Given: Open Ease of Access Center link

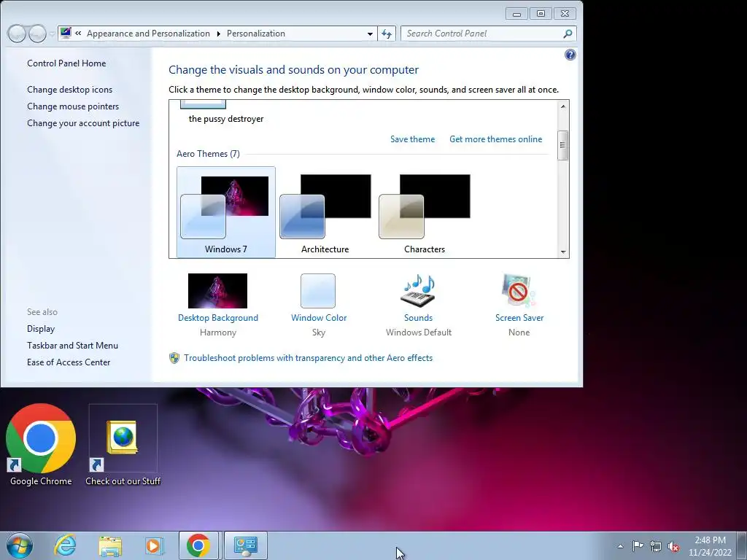Looking at the screenshot, I should 69,362.
